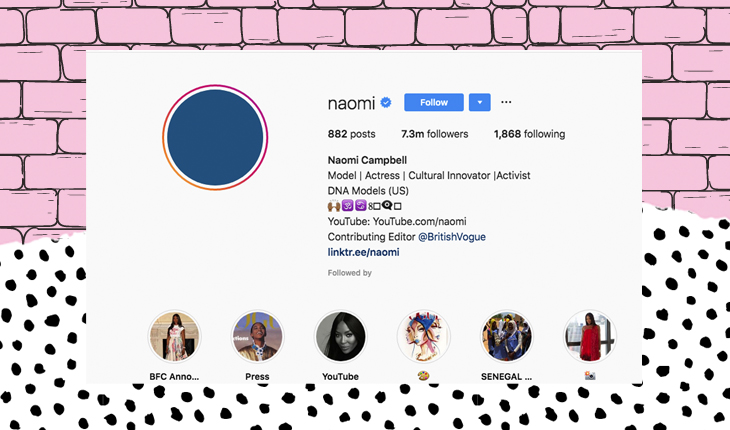Open the Press story highlight

(x=257, y=336)
